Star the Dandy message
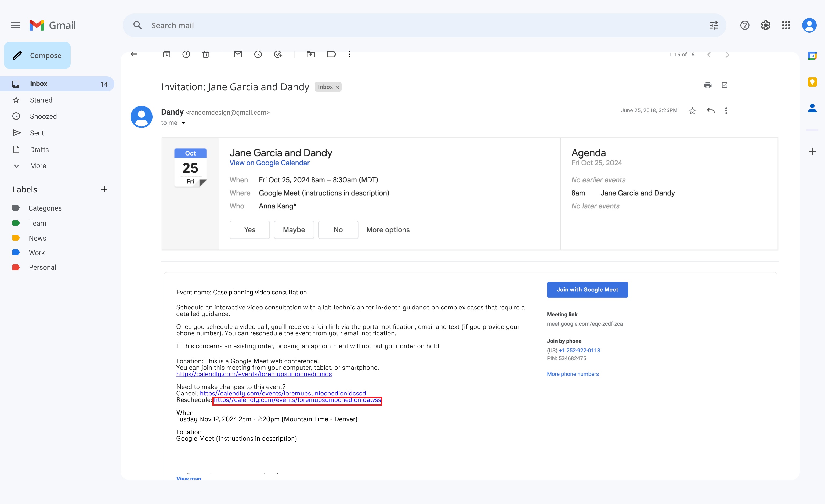 coord(692,110)
